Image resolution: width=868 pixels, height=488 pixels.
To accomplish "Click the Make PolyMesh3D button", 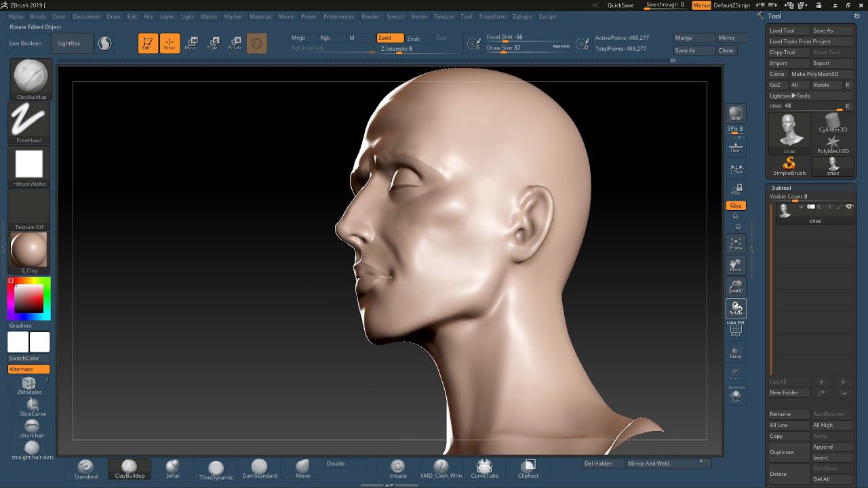I will coord(814,74).
